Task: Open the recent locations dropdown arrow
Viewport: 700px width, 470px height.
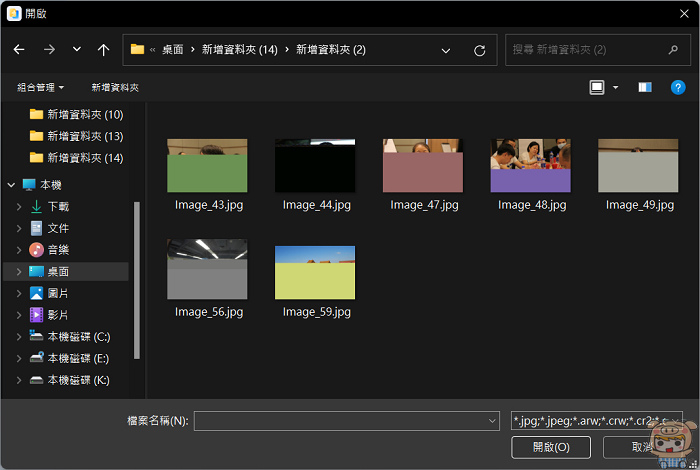Action: [x=77, y=49]
